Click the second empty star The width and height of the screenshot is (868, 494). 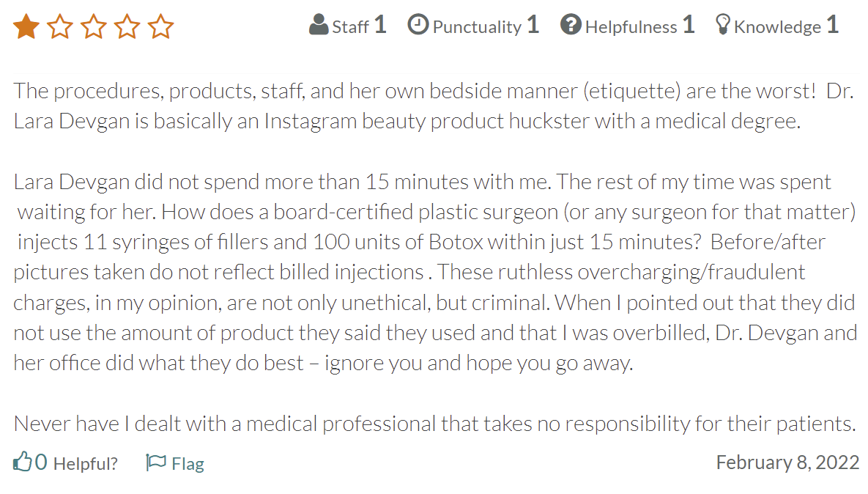(x=60, y=26)
